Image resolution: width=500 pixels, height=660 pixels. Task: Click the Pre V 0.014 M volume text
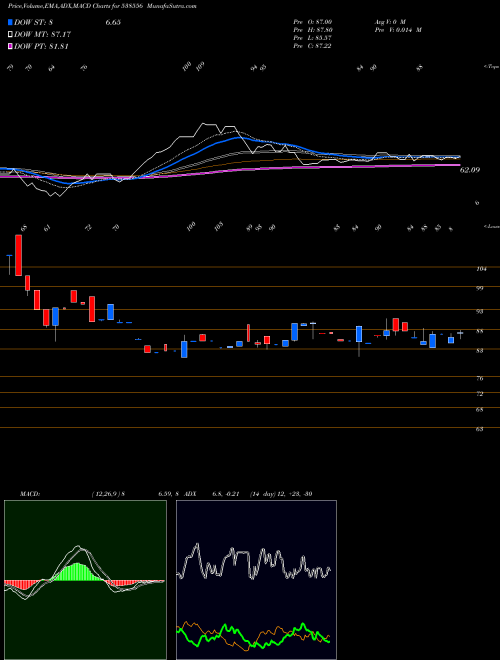(397, 30)
